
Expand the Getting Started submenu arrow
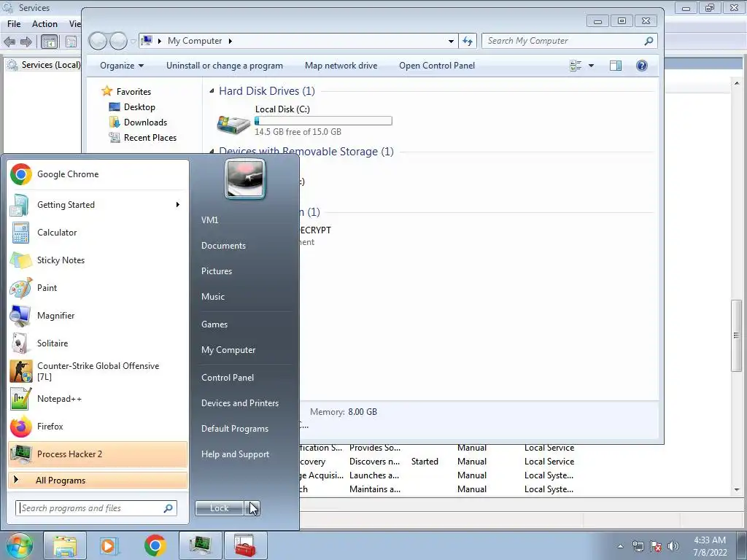coord(178,205)
